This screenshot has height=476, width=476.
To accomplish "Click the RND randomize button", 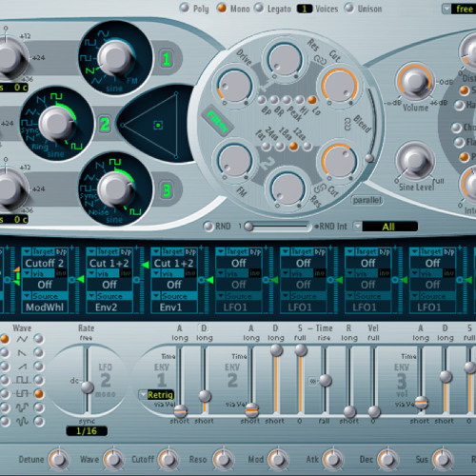I will (x=208, y=227).
